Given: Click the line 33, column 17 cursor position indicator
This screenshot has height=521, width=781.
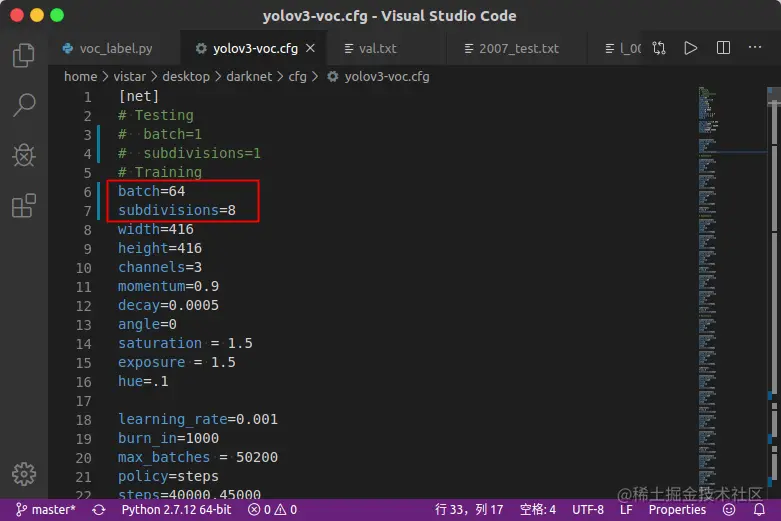Looking at the screenshot, I should point(469,510).
